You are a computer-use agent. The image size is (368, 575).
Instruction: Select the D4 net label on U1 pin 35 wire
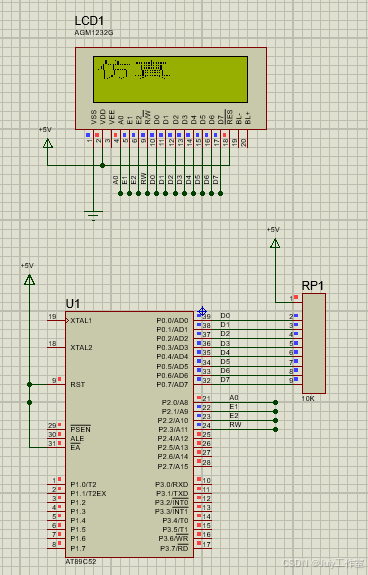[225, 352]
